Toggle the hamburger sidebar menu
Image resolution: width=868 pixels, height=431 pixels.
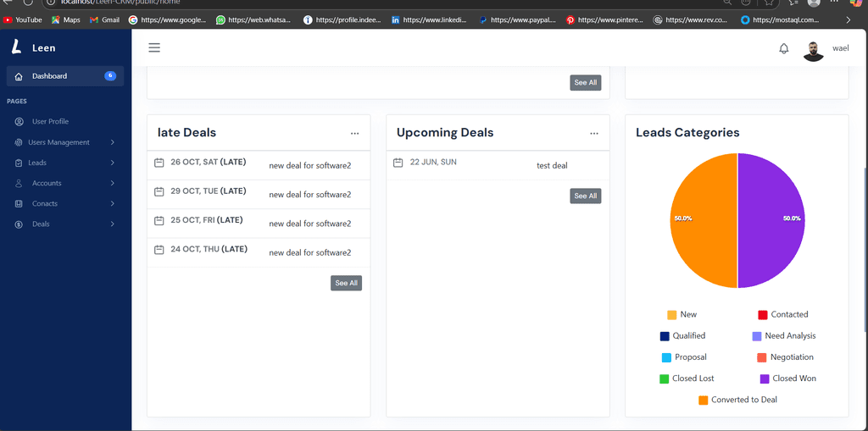(154, 47)
